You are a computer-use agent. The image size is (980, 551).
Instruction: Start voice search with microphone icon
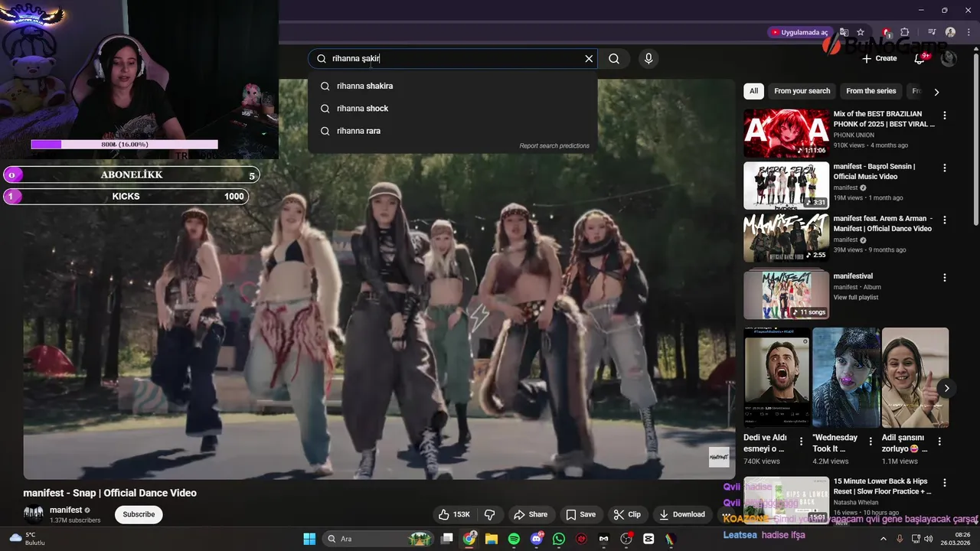click(648, 59)
